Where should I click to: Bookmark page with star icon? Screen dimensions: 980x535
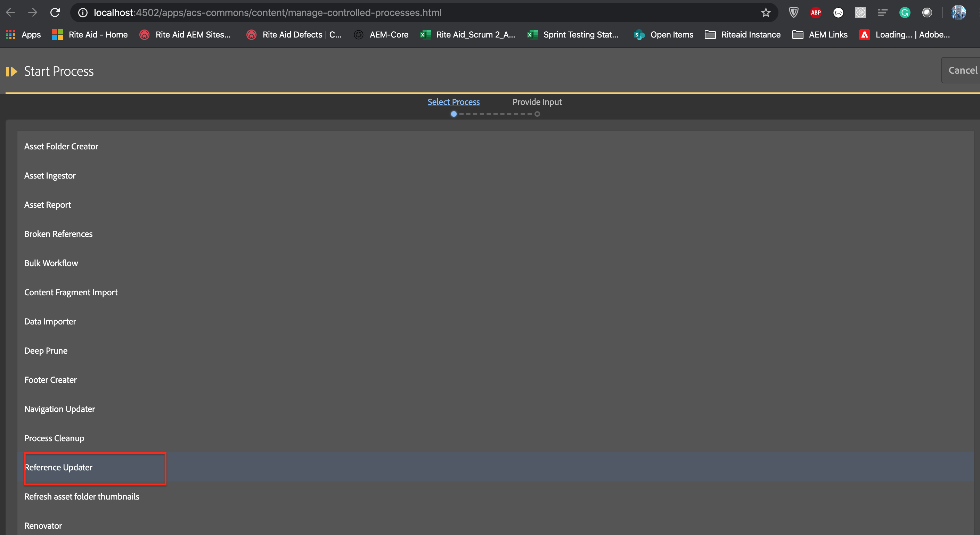[766, 13]
